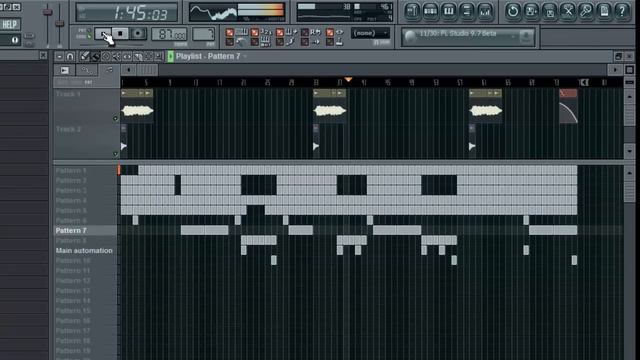Viewport: 640px width, 360px height.
Task: Expand the news panel dropdown arrow
Action: tap(513, 37)
